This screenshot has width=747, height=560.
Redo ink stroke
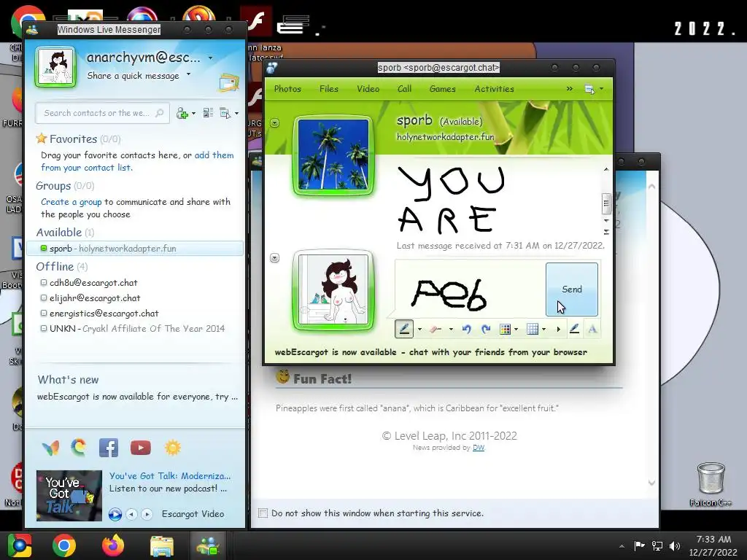click(x=486, y=329)
